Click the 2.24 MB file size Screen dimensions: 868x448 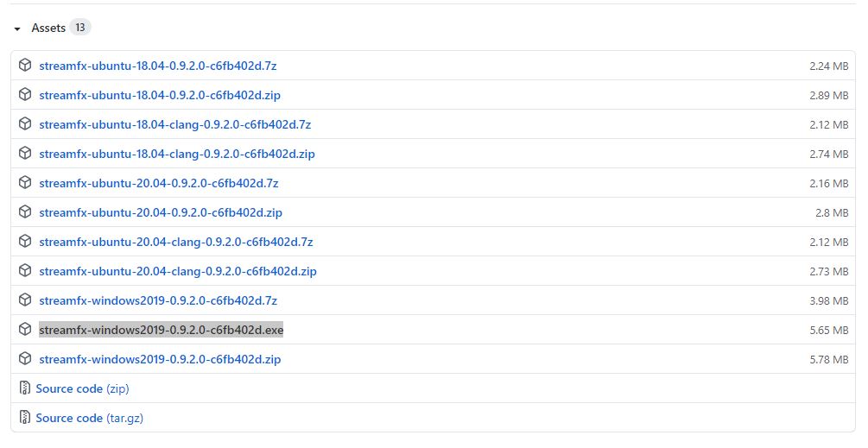pyautogui.click(x=828, y=66)
